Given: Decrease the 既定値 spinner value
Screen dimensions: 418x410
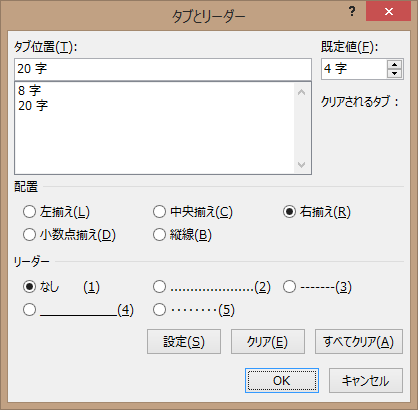Looking at the screenshot, I should pyautogui.click(x=395, y=73).
